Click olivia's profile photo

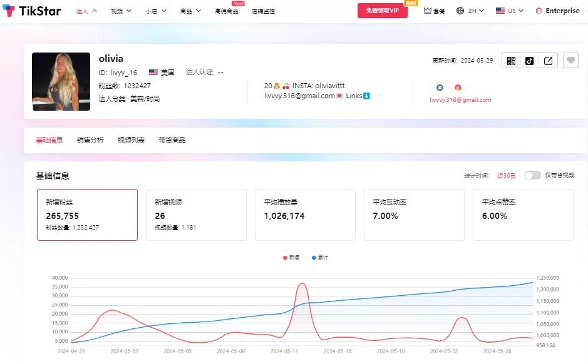tap(61, 82)
